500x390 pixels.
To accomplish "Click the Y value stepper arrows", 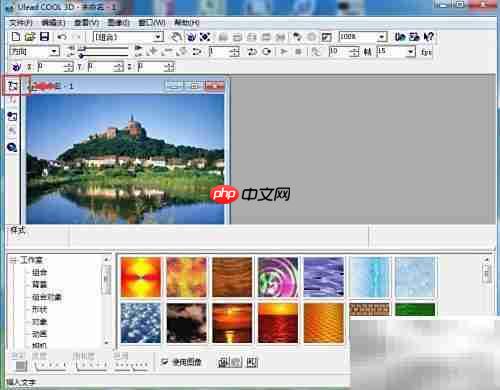I will (119, 67).
